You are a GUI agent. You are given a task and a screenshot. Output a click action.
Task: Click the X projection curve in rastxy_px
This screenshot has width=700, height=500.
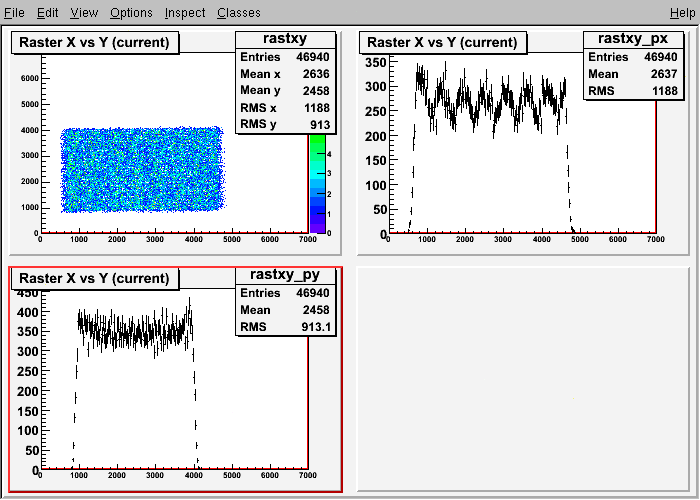coord(491,107)
